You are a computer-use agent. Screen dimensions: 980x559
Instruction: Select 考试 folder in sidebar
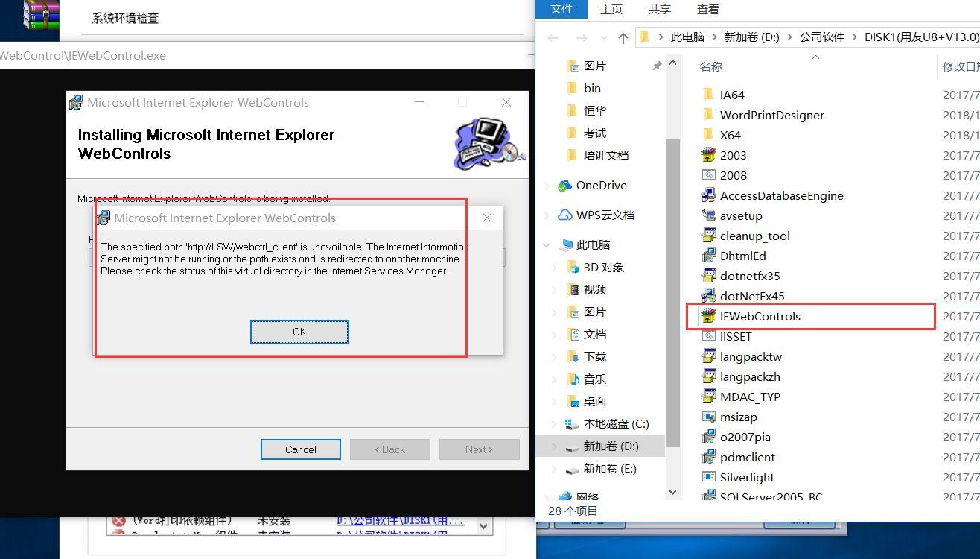point(595,133)
